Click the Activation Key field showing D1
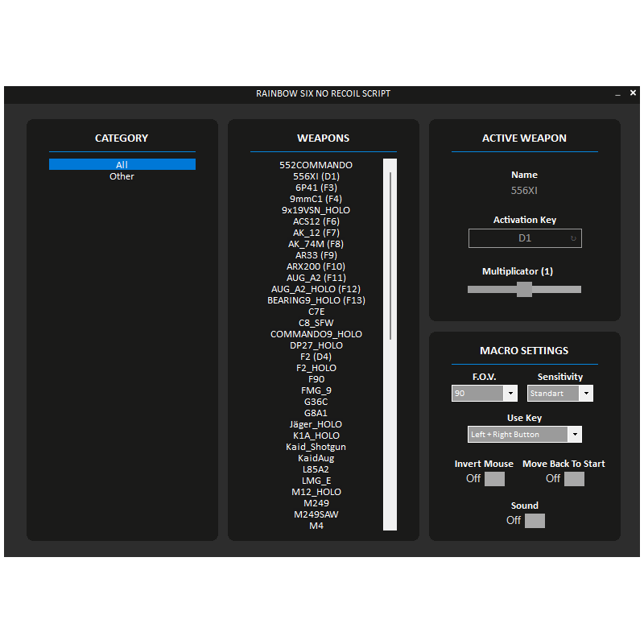Screen dimensions: 644x644 pos(519,238)
